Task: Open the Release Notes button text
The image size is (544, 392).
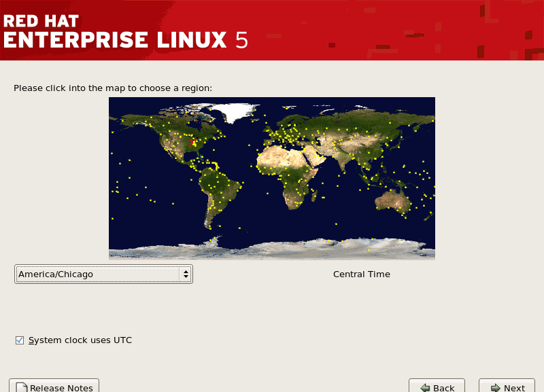Action: click(x=61, y=388)
